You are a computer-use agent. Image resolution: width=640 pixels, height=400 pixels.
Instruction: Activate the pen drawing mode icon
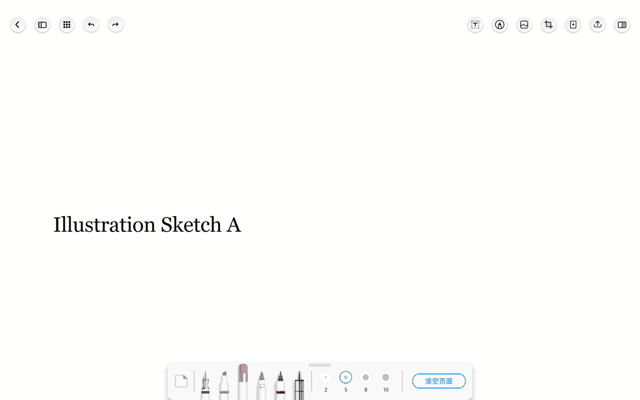coord(500,25)
